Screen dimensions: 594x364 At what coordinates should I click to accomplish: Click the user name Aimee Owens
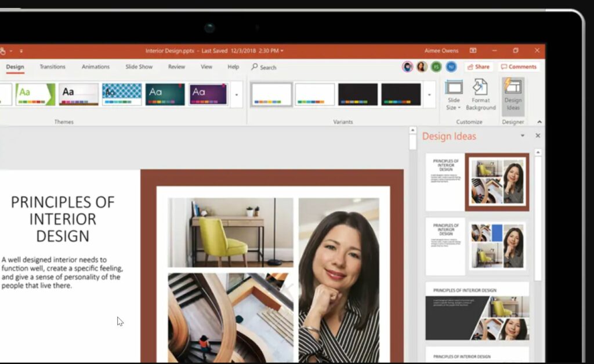click(441, 50)
